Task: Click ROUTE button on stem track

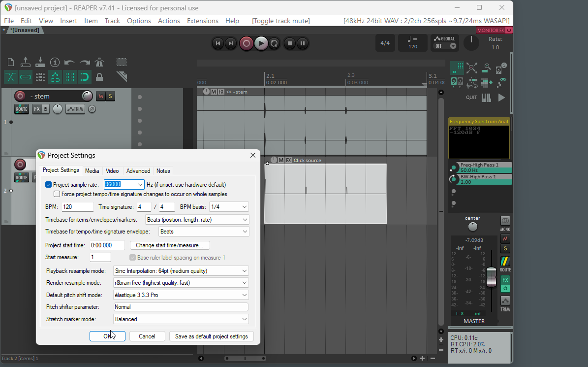Action: click(x=22, y=109)
